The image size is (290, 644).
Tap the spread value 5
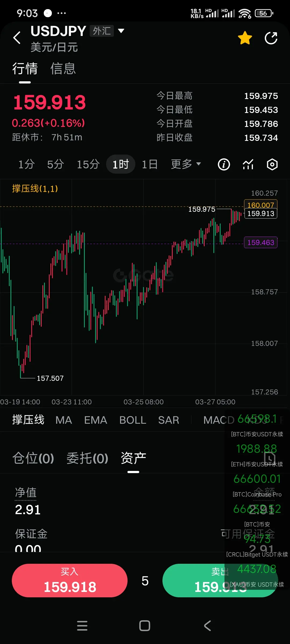tap(145, 581)
